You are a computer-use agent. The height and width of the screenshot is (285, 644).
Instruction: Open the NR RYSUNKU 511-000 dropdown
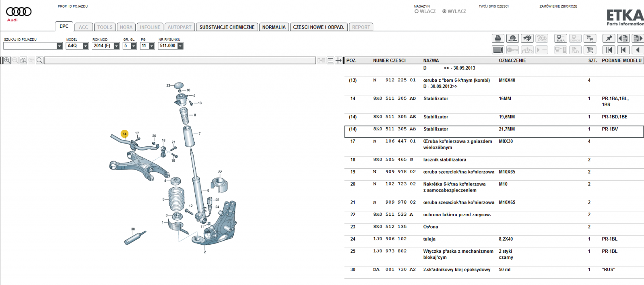[x=180, y=46]
